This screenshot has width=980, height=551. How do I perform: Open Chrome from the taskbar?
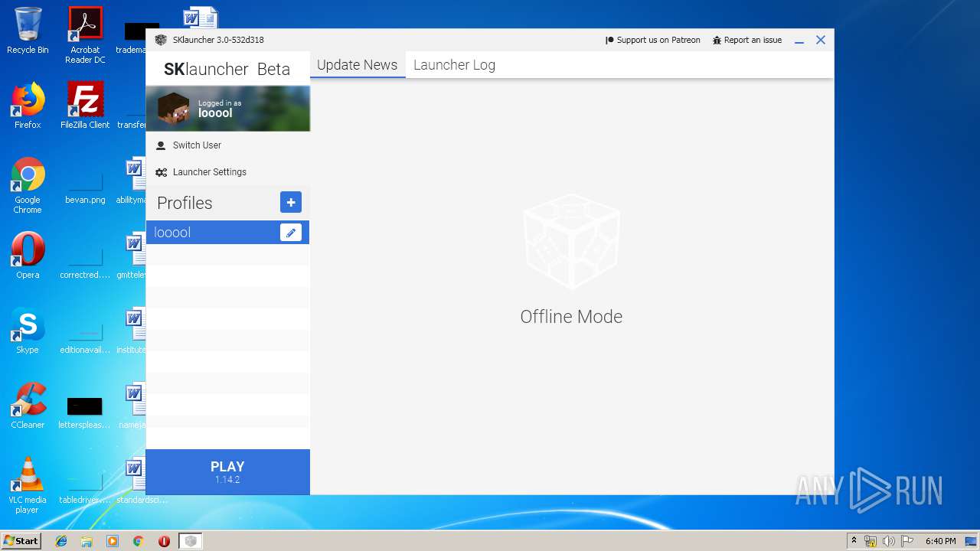139,541
